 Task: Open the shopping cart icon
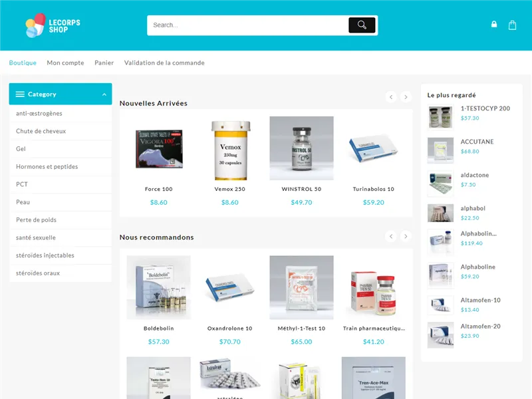pyautogui.click(x=512, y=25)
